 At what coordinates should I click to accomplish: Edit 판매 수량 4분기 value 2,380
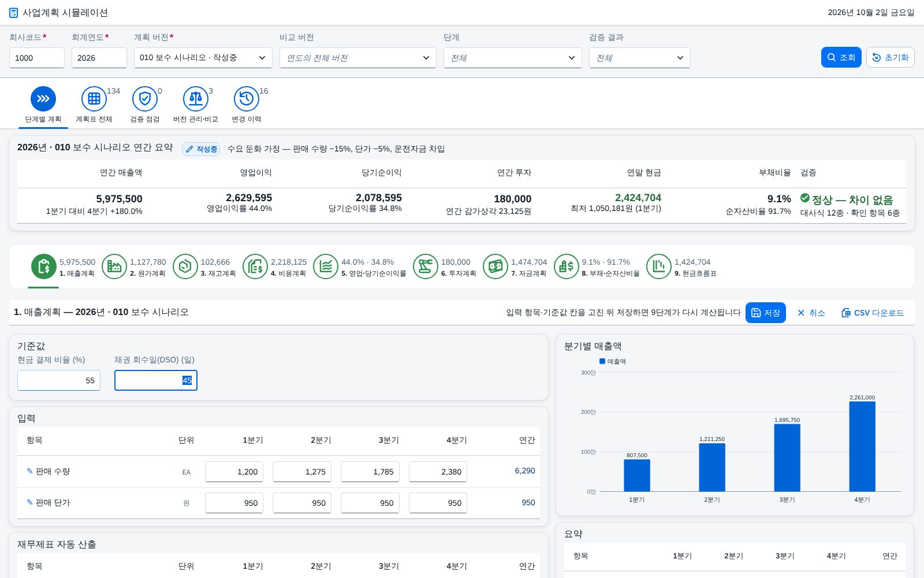click(x=438, y=472)
